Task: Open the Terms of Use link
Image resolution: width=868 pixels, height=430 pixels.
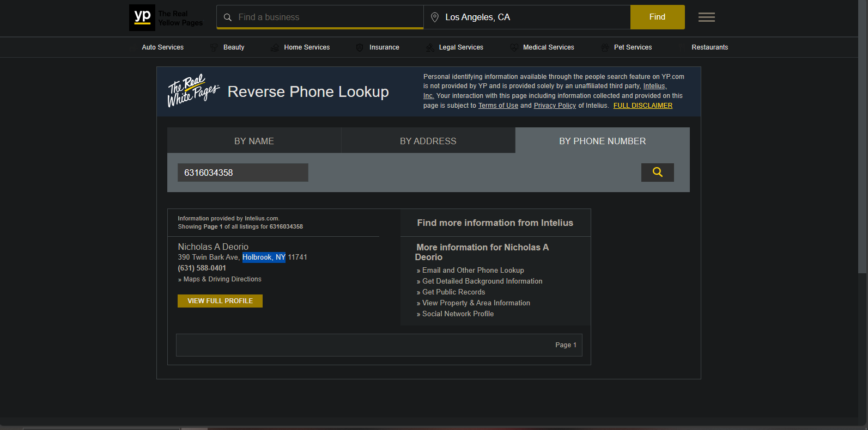Action: 498,106
